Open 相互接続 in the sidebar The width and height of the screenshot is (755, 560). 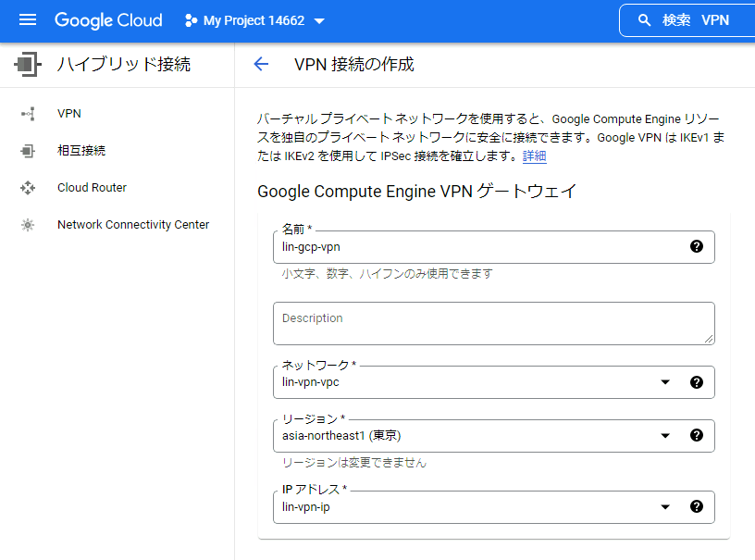click(81, 151)
